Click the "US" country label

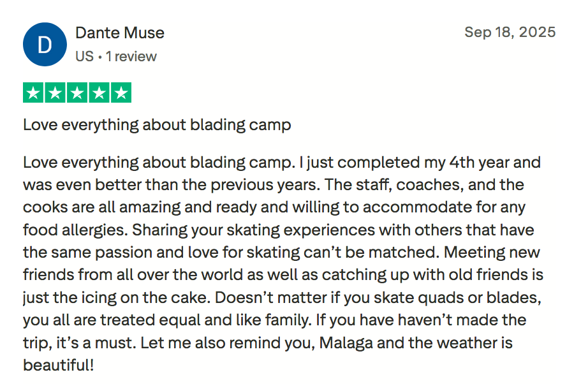coord(84,56)
